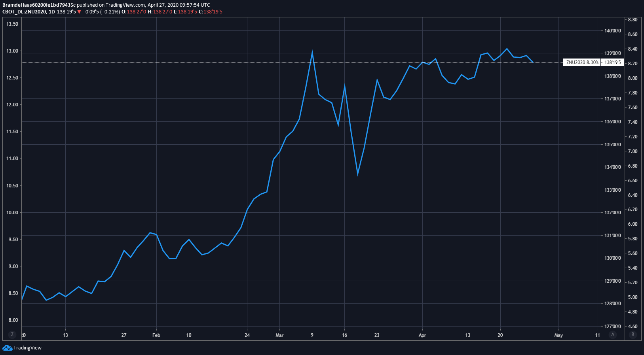Click the 139'00'0 price axis label
This screenshot has height=355, width=644.
tap(613, 53)
